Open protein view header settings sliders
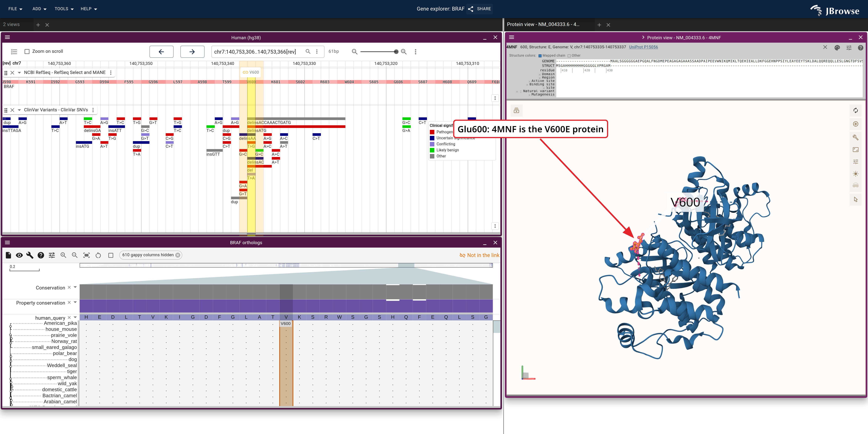The image size is (868, 434). pyautogui.click(x=849, y=48)
